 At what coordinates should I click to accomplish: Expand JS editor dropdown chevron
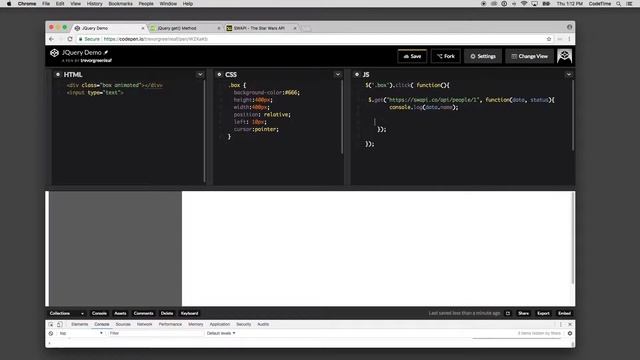pos(569,74)
